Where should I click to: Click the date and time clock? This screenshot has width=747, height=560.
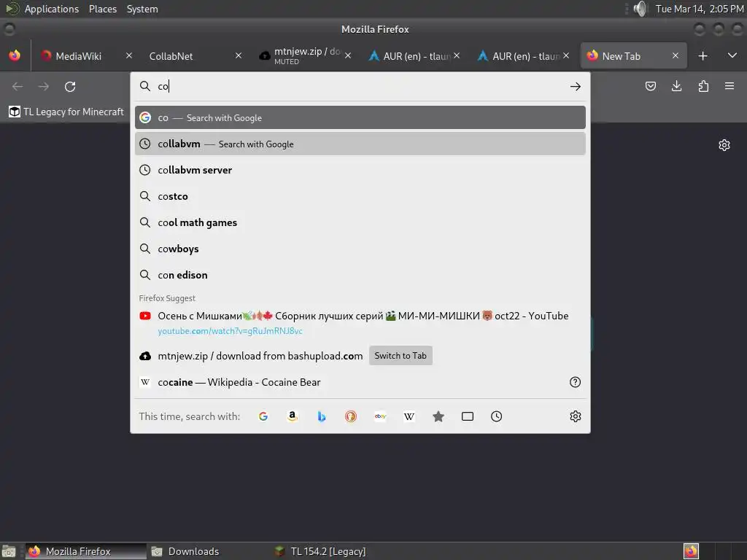coord(700,9)
